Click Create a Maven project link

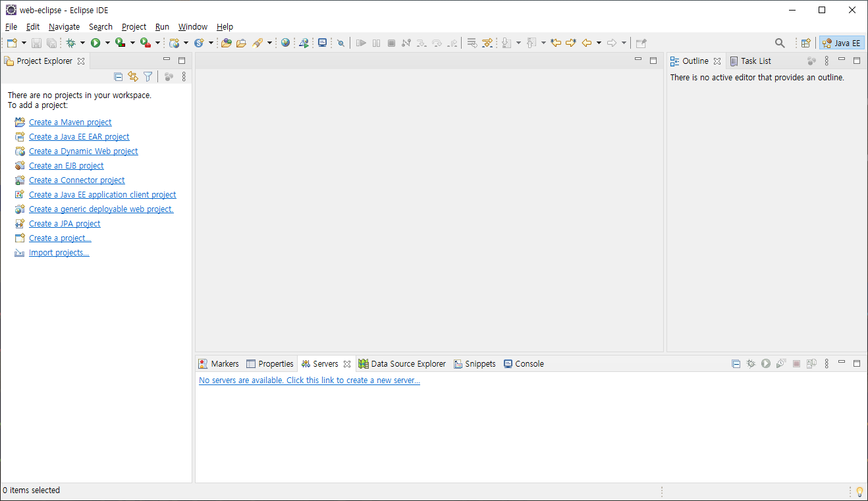coord(70,122)
